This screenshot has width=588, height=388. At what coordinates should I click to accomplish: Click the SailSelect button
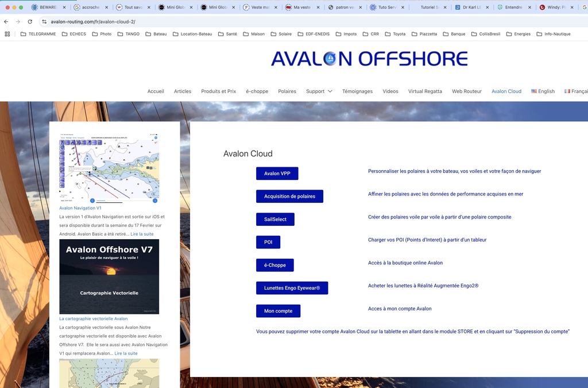275,219
